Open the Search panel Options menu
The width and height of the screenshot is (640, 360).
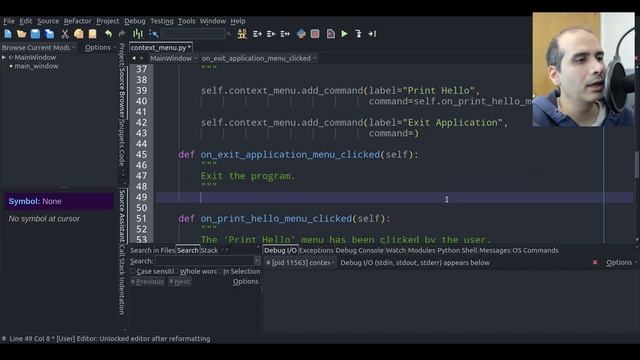point(245,282)
